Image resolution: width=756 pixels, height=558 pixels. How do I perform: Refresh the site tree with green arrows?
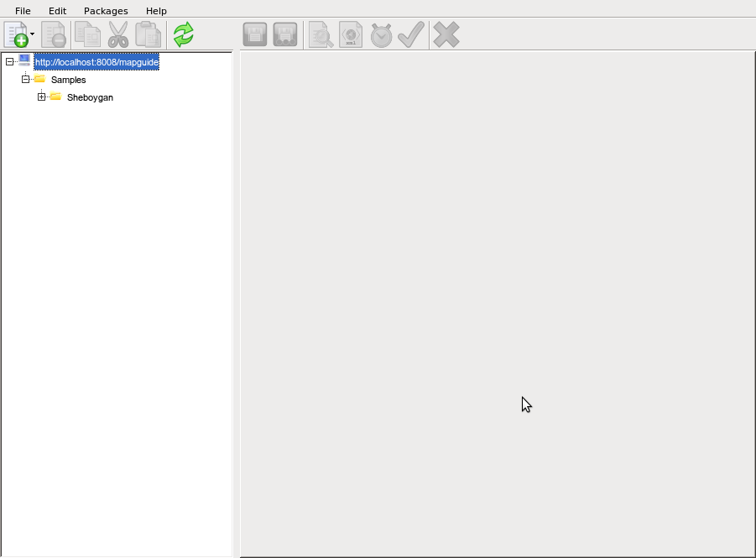pos(183,34)
